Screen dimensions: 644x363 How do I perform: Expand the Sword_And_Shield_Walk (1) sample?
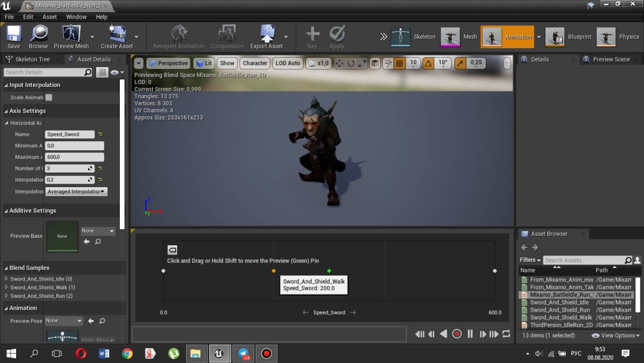(6, 288)
